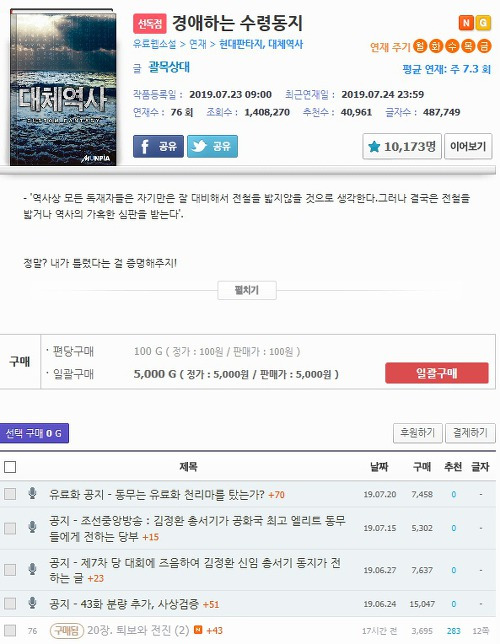Click microphone icon beside 유료화 공지 row

[x=32, y=493]
